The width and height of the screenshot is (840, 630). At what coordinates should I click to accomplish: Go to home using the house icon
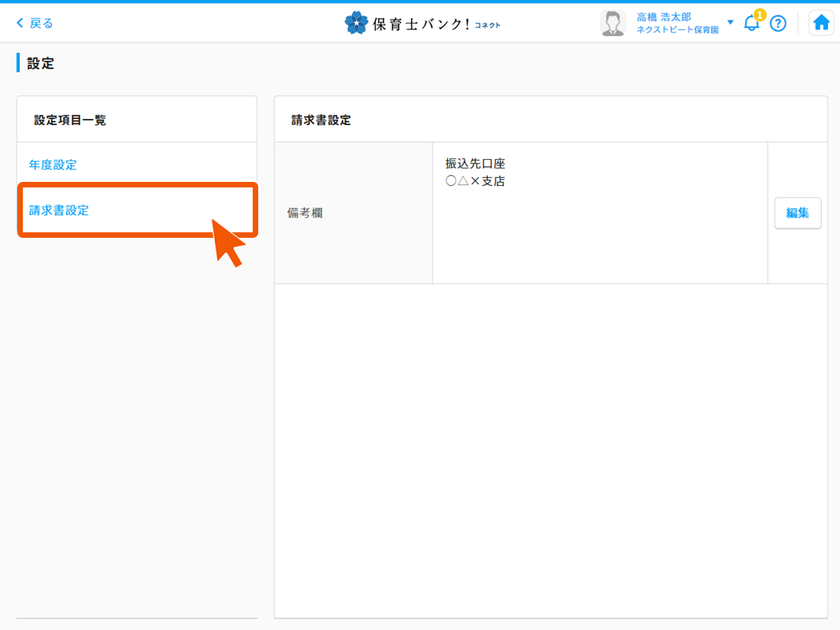pos(821,22)
